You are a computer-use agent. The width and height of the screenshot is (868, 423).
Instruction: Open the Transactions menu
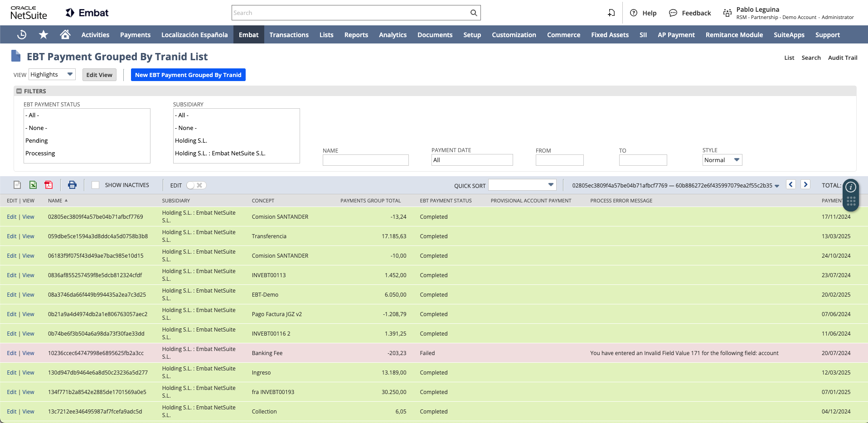[289, 35]
